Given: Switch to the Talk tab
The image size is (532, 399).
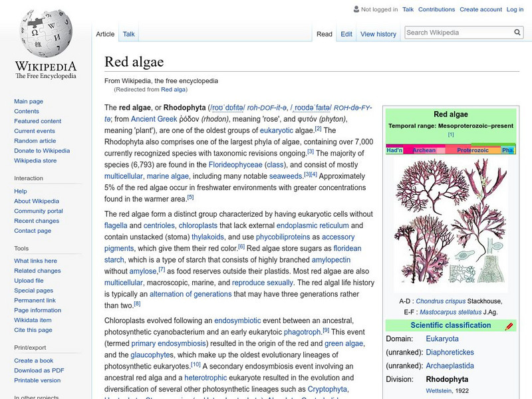Looking at the screenshot, I should pyautogui.click(x=128, y=34).
